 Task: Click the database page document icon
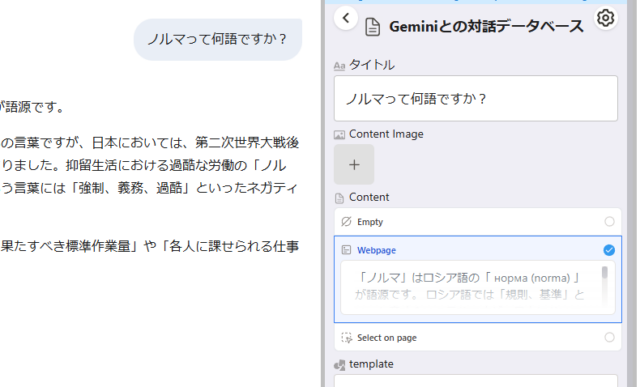tap(372, 27)
